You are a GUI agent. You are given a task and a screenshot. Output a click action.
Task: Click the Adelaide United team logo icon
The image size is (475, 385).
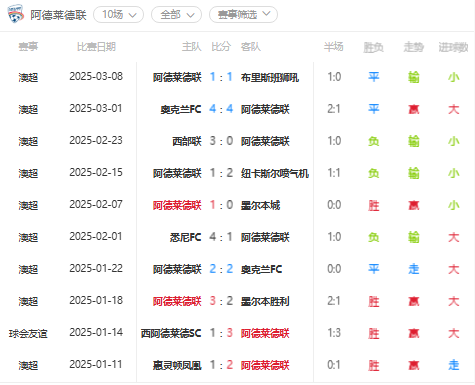[x=16, y=14]
